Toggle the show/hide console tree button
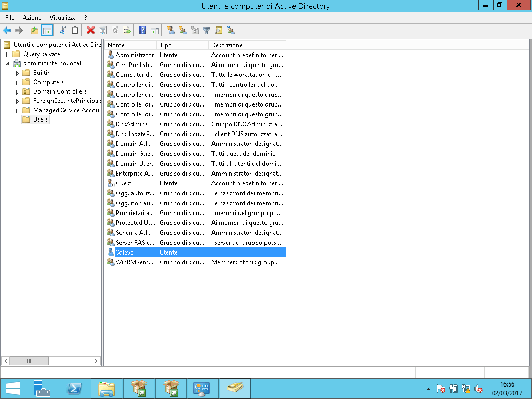Image resolution: width=532 pixels, height=399 pixels. [47, 31]
